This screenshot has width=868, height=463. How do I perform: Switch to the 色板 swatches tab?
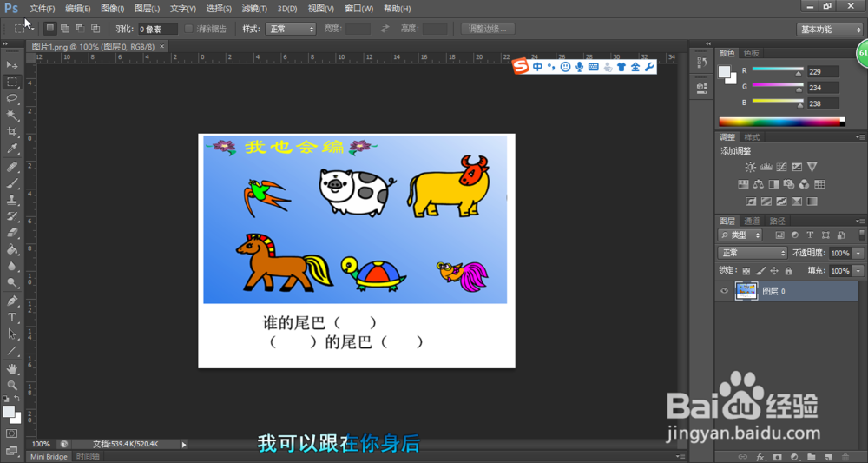pyautogui.click(x=751, y=53)
